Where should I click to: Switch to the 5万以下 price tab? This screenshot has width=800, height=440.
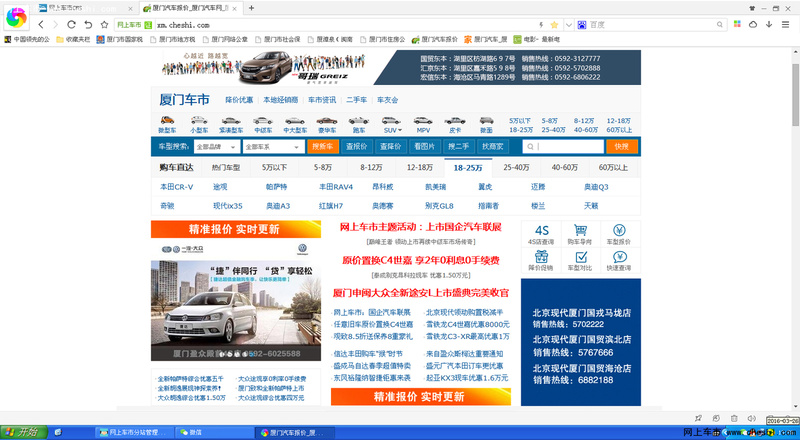click(x=274, y=167)
